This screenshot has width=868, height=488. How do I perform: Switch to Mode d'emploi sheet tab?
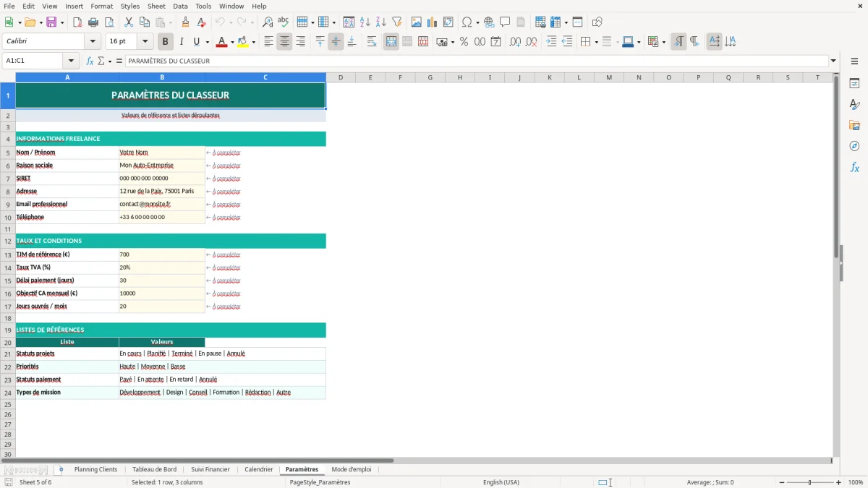352,469
